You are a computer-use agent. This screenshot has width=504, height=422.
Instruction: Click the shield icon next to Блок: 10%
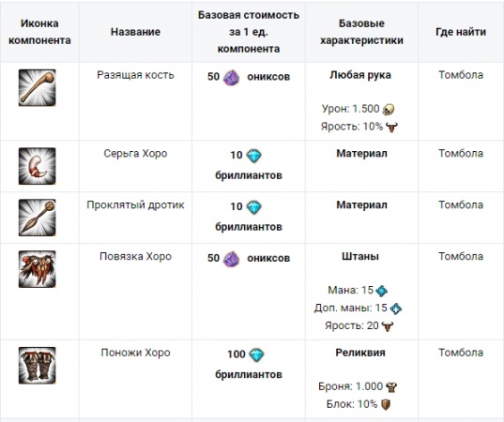click(386, 404)
